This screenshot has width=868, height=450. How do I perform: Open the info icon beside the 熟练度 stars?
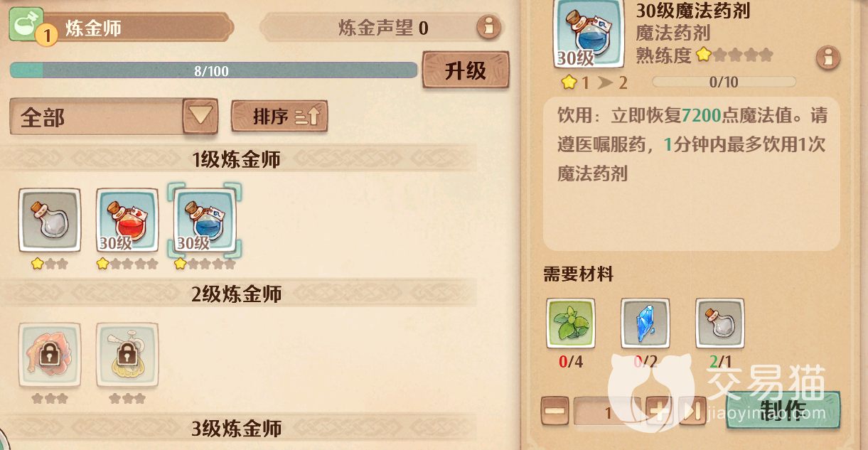(827, 58)
